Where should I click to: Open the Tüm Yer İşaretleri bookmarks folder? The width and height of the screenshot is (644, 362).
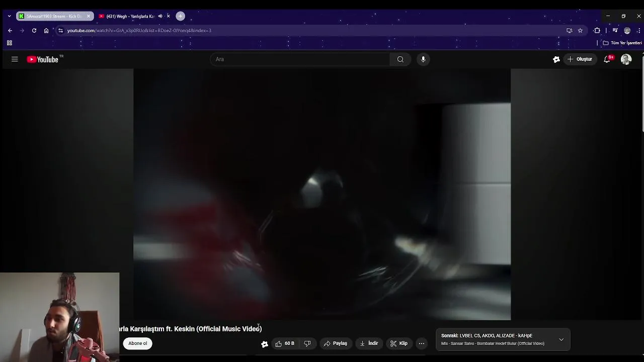pyautogui.click(x=622, y=43)
